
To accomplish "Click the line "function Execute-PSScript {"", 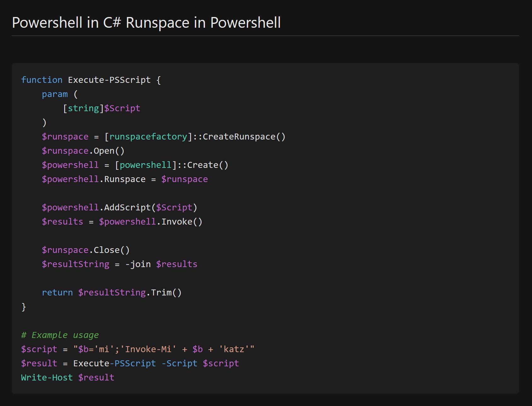I will 91,80.
